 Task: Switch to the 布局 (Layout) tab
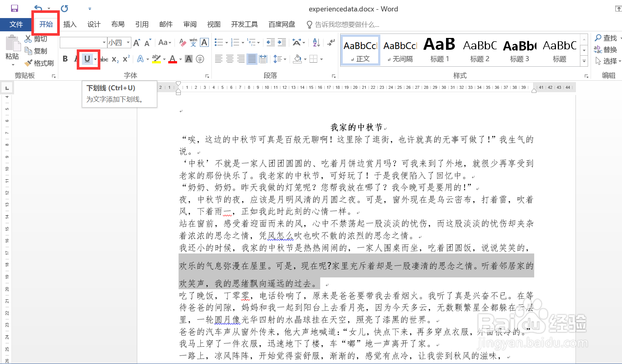click(x=118, y=24)
